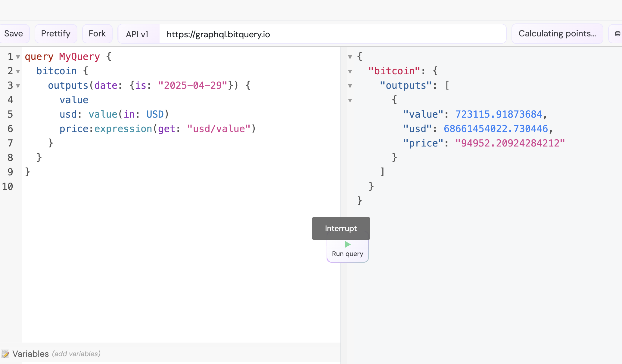
Task: Click the USD enum on line 5
Action: click(155, 114)
